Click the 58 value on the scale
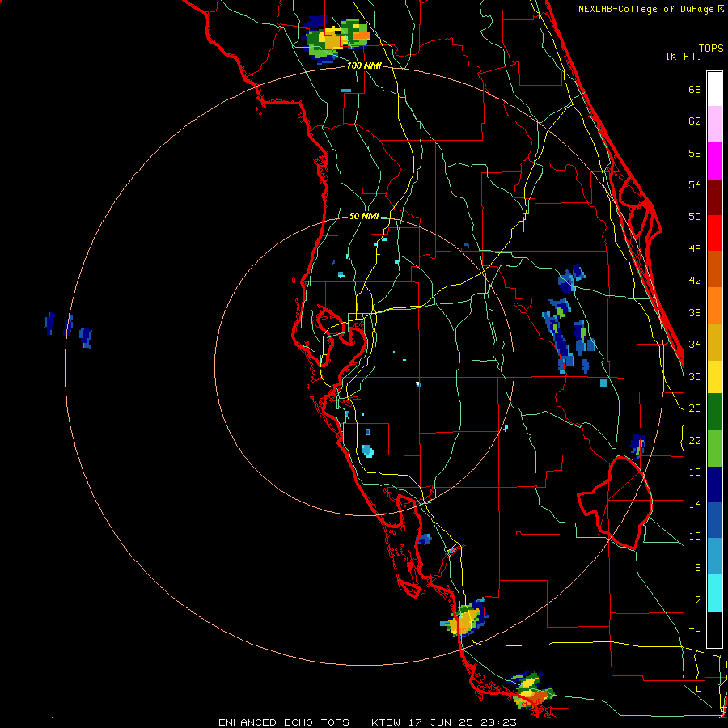This screenshot has width=728, height=728. pyautogui.click(x=695, y=153)
